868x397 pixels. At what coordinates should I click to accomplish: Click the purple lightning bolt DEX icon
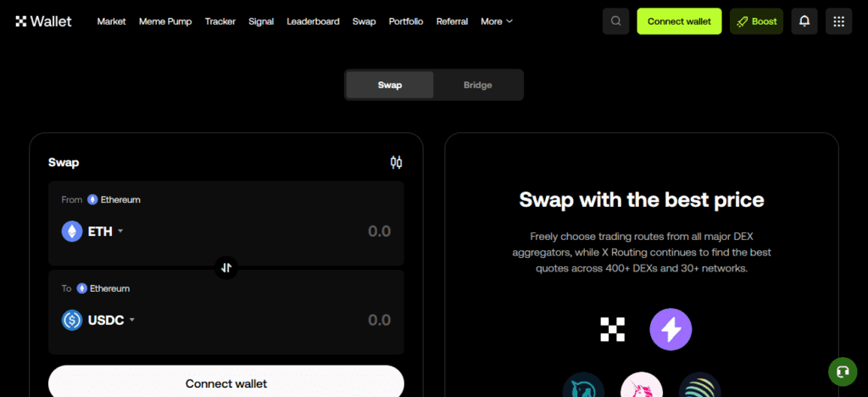click(670, 329)
